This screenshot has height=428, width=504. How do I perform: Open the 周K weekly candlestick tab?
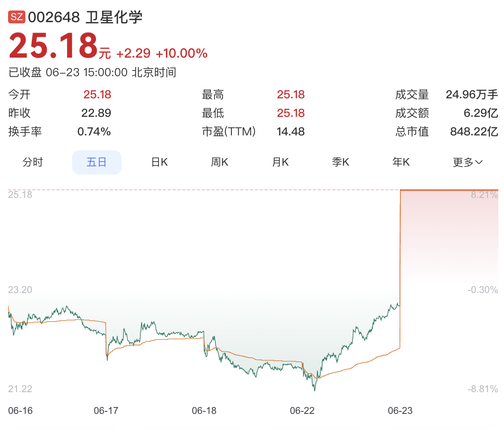point(220,162)
